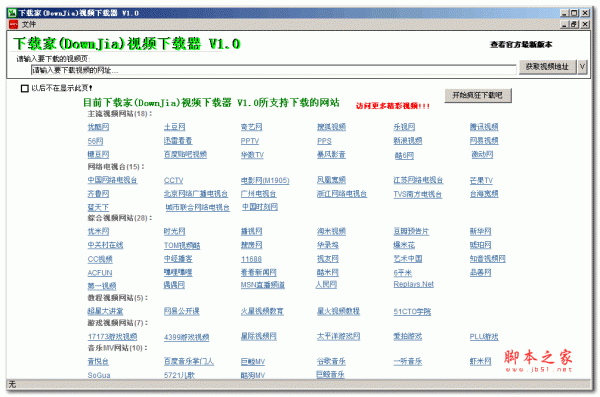Open the 一听音乐 link

408,362
